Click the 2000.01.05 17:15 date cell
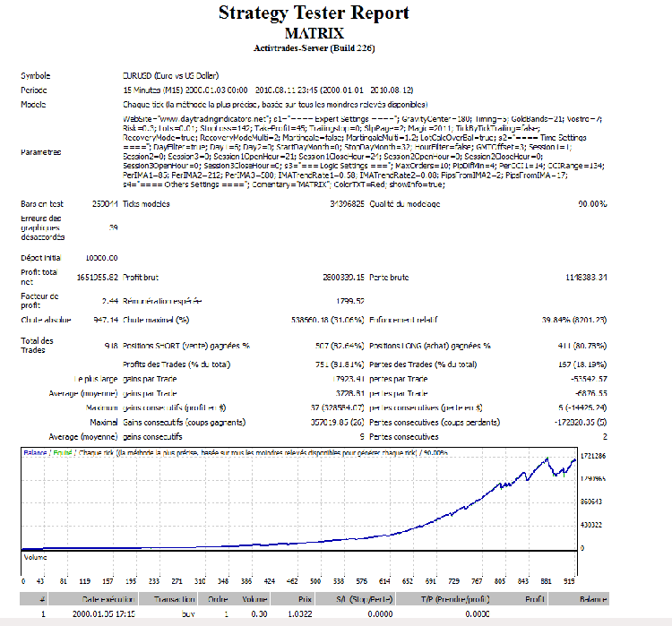The image size is (672, 626). tap(104, 614)
